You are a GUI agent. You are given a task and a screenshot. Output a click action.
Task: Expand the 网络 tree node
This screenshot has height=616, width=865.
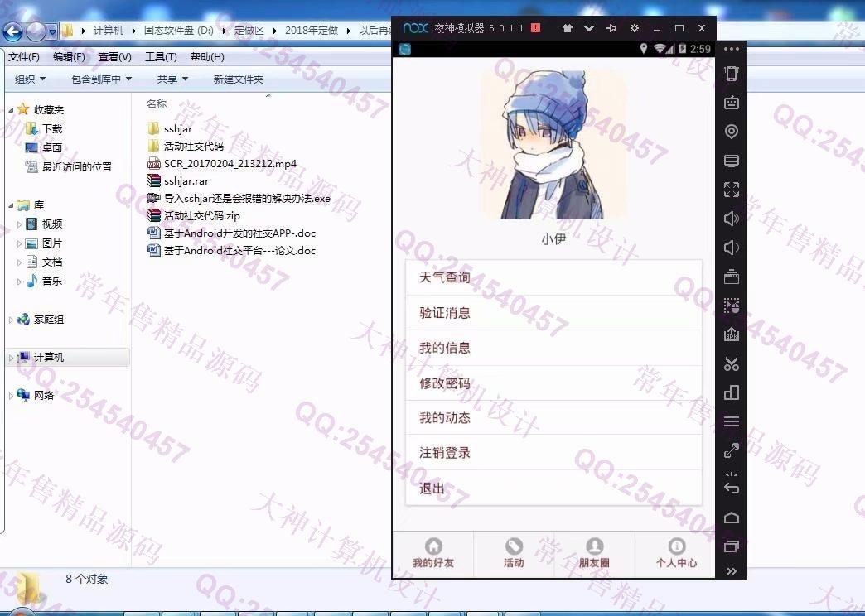coord(11,396)
